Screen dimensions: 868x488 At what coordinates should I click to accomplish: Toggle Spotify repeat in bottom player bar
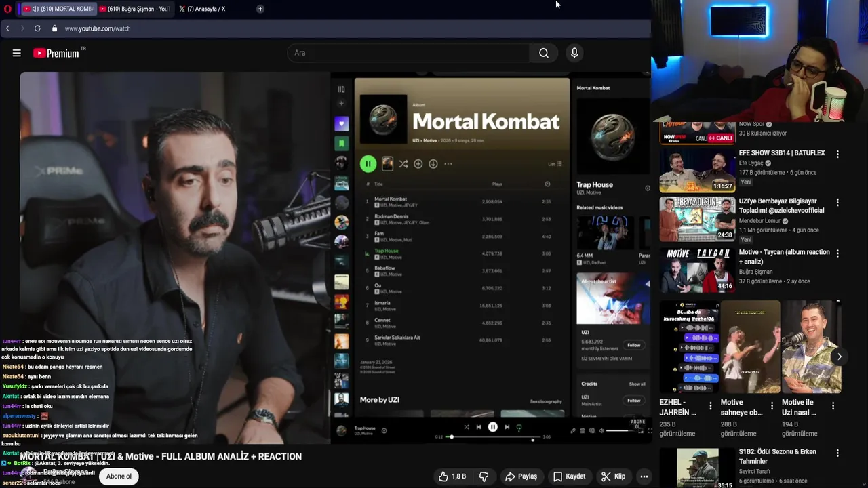[519, 427]
